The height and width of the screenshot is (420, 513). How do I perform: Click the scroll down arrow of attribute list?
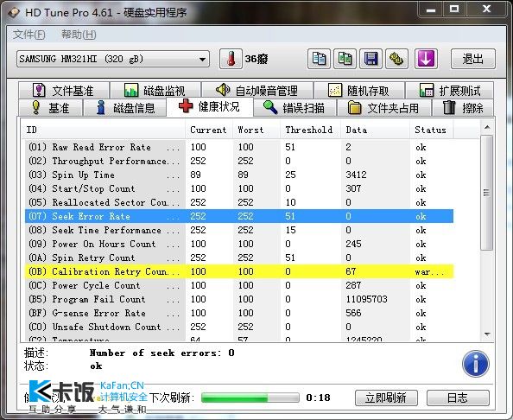[487, 334]
